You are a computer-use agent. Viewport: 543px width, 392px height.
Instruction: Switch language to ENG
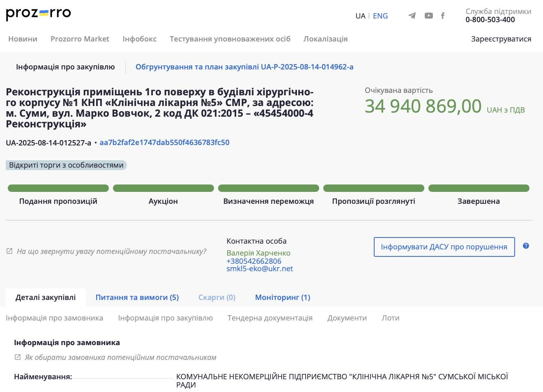coord(380,16)
